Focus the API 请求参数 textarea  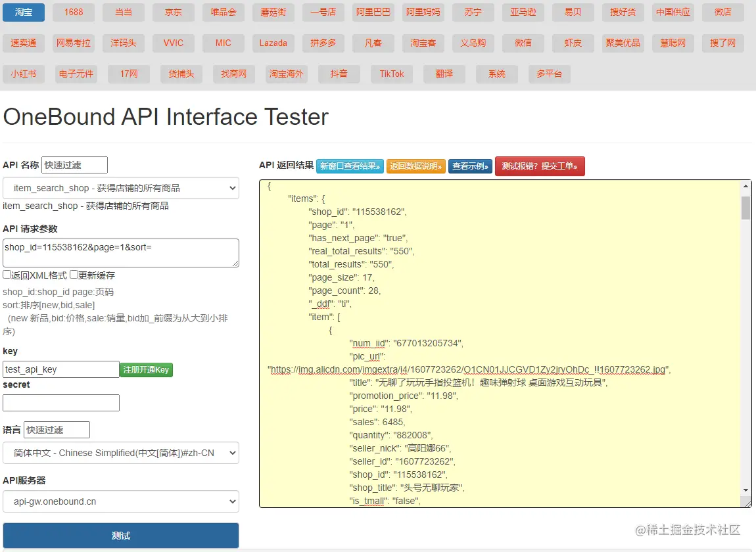point(121,252)
